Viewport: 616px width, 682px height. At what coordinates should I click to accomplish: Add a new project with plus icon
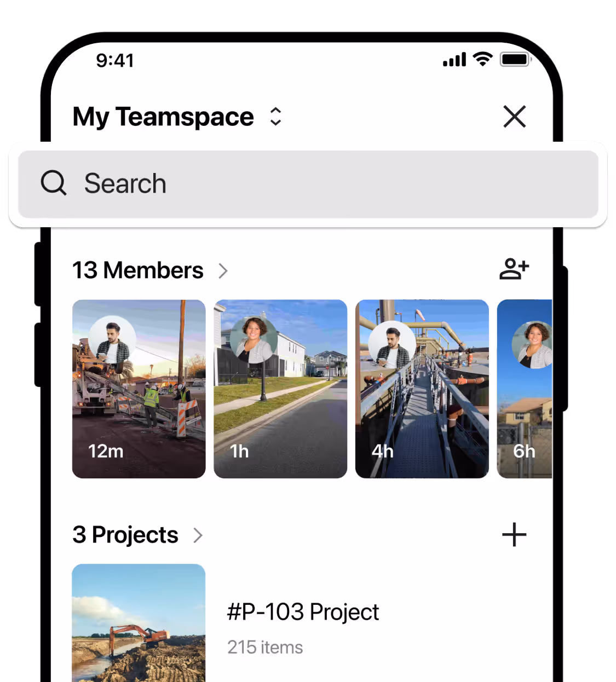[x=514, y=535]
